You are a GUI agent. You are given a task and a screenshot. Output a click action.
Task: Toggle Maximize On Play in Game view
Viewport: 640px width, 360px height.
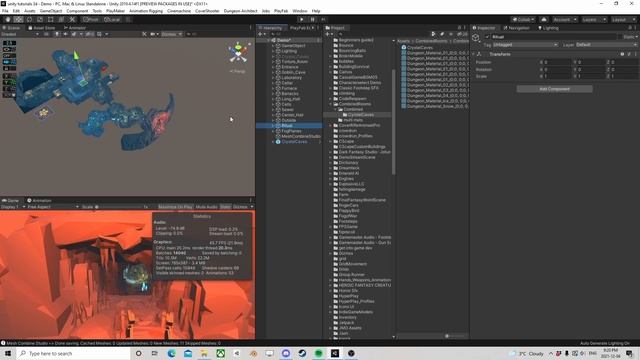pos(175,207)
